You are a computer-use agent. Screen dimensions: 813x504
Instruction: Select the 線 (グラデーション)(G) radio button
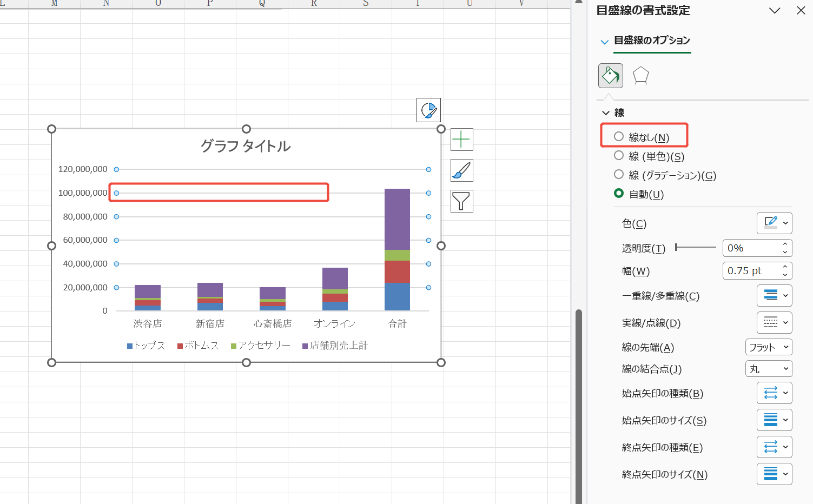[x=619, y=174]
